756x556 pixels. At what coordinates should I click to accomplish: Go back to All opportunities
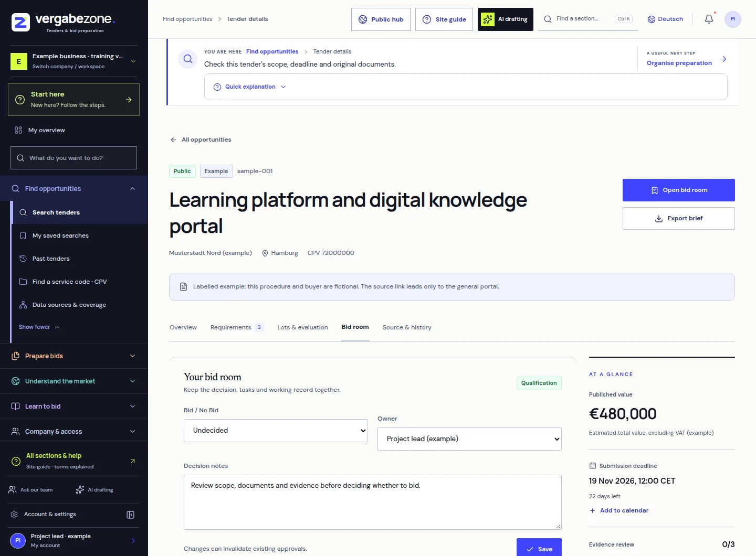(201, 140)
